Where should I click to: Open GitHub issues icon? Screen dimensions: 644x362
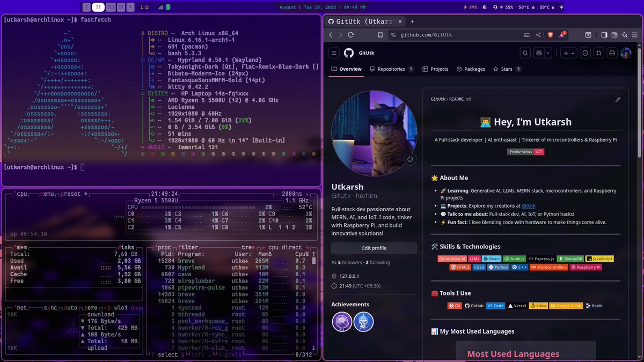coord(585,53)
